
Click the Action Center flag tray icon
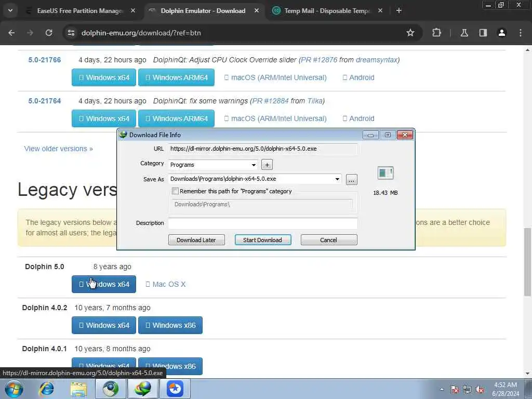tap(454, 390)
